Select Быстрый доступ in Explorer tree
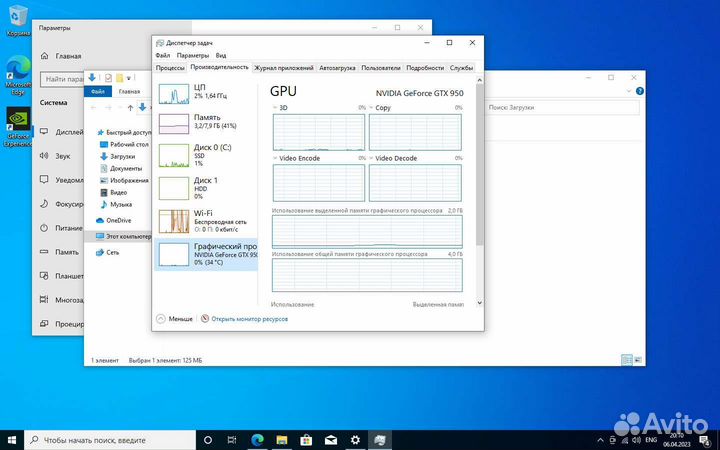This screenshot has height=450, width=720. [x=124, y=132]
